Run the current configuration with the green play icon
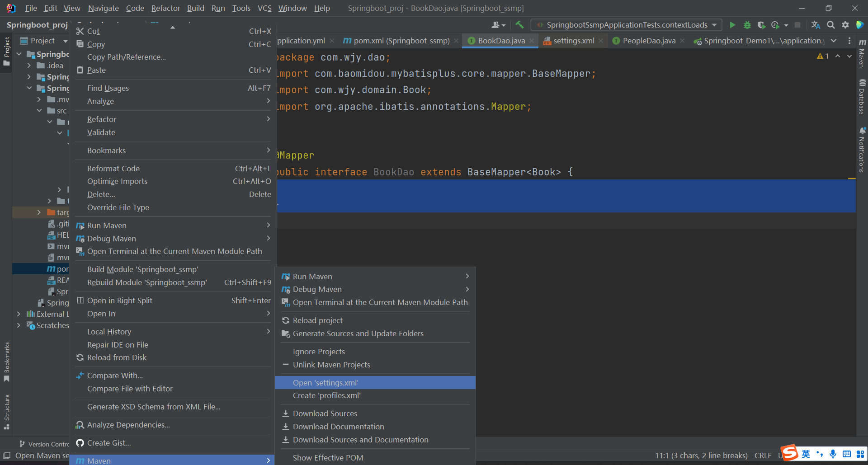The width and height of the screenshot is (868, 465). pos(732,25)
